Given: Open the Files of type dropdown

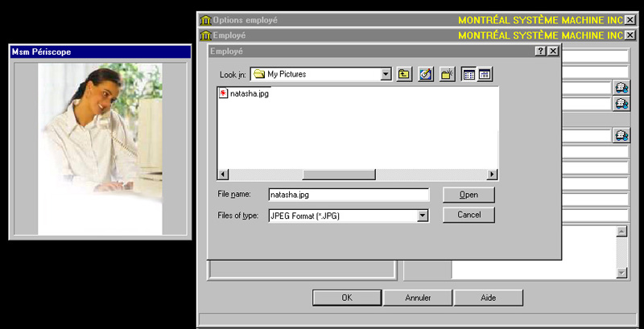Looking at the screenshot, I should [x=423, y=216].
